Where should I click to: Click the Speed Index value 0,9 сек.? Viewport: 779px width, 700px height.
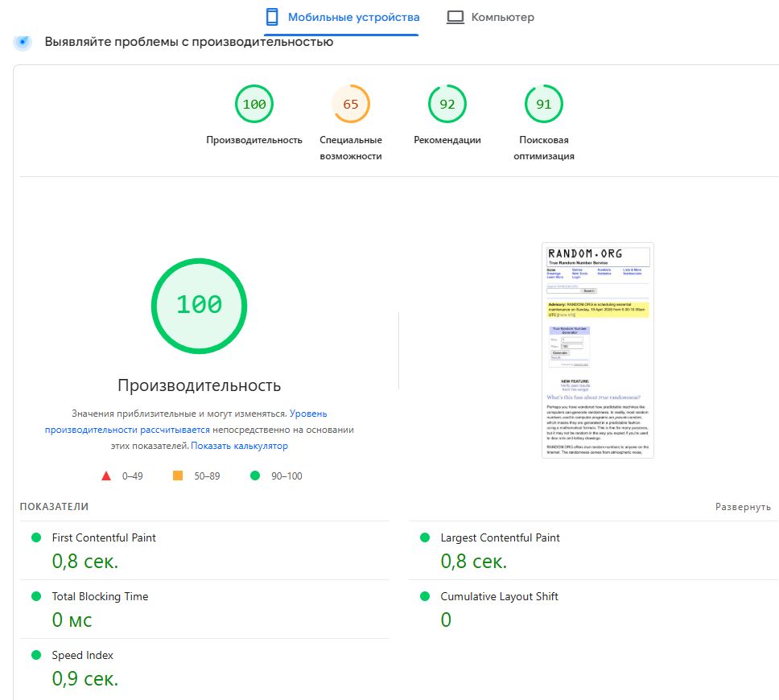85,678
